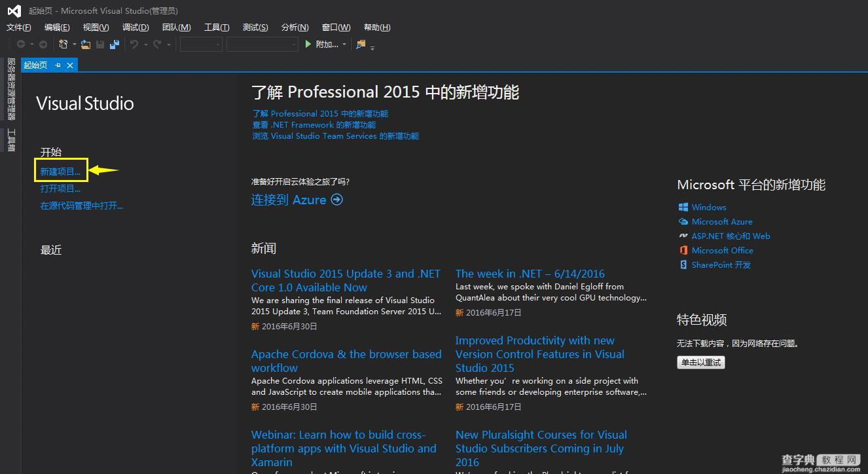Click the 打开项目... link

pos(60,189)
